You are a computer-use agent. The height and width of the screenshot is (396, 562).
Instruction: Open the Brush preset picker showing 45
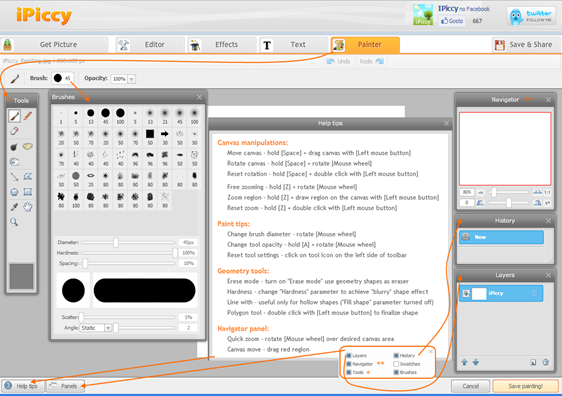click(62, 78)
